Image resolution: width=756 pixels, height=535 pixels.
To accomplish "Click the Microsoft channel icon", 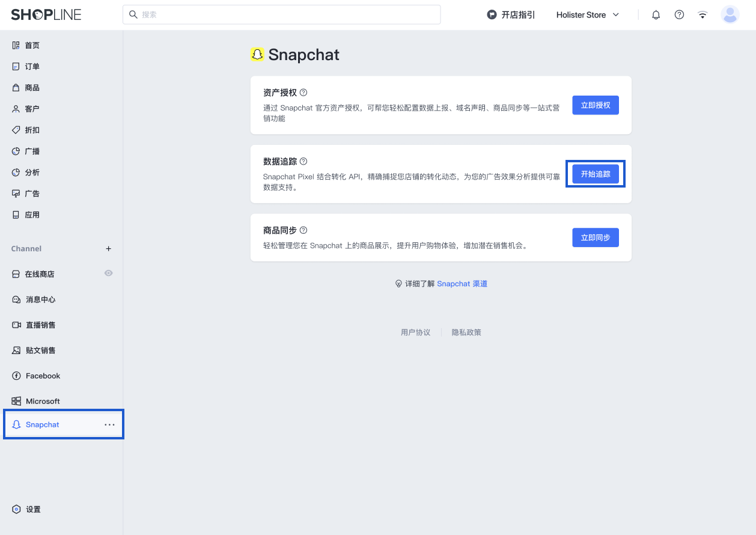I will click(16, 401).
